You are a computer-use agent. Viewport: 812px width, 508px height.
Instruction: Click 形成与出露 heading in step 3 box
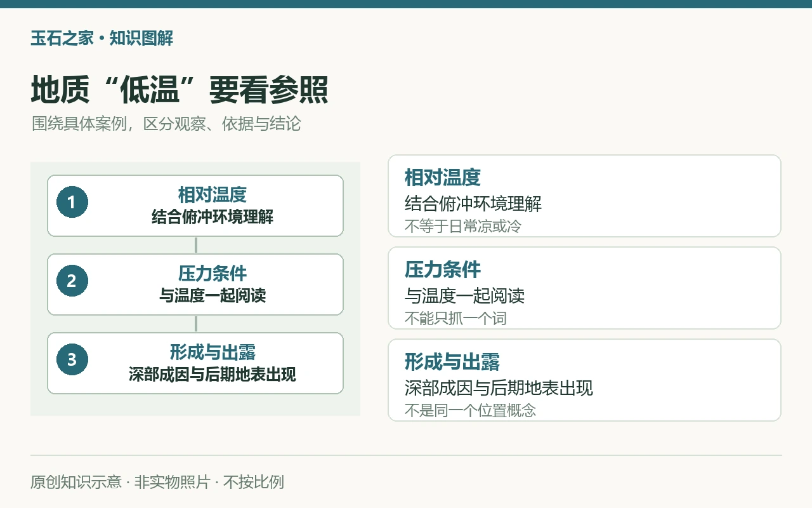pyautogui.click(x=213, y=352)
